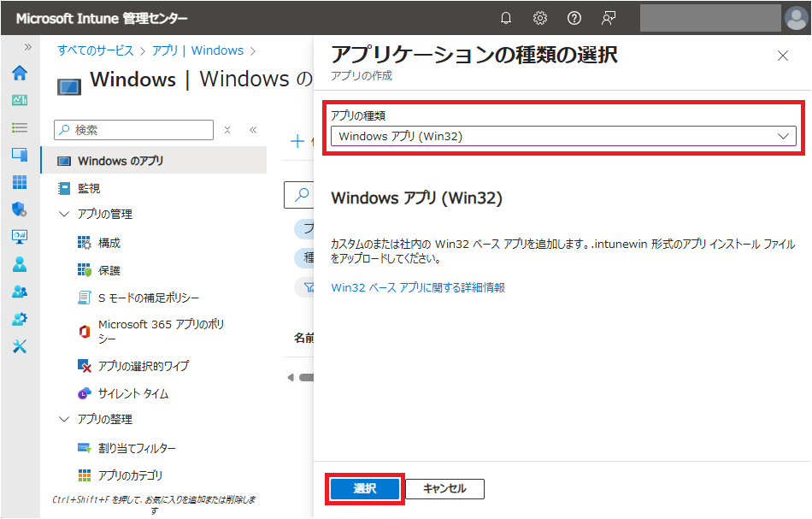
Task: Click the キャンセル button
Action: 444,488
